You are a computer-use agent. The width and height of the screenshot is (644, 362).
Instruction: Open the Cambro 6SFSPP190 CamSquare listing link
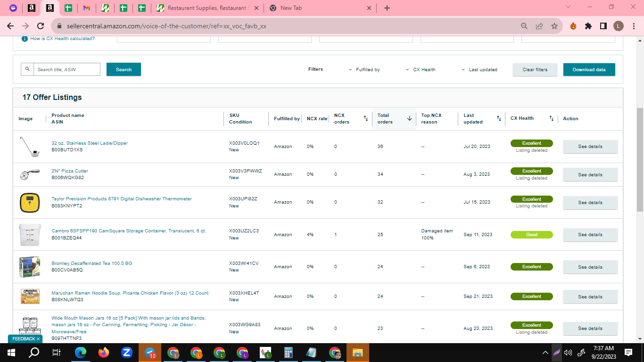[x=129, y=231]
